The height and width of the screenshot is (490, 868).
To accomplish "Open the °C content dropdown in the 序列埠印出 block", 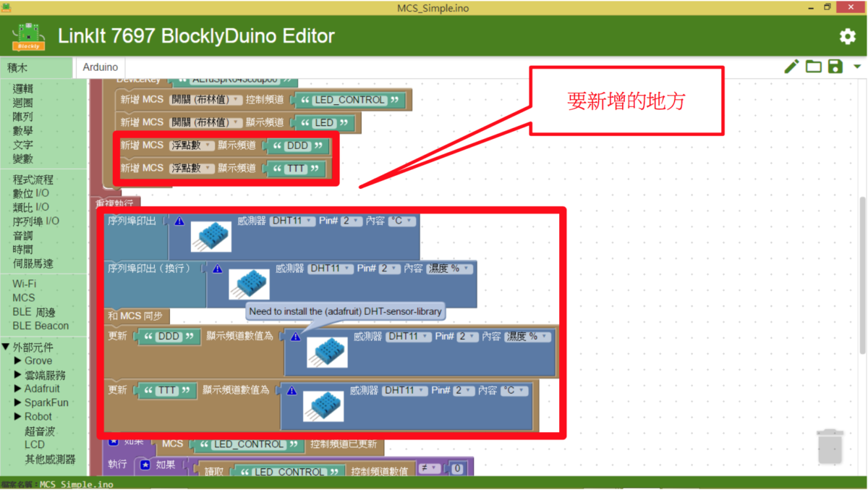I will coord(402,221).
